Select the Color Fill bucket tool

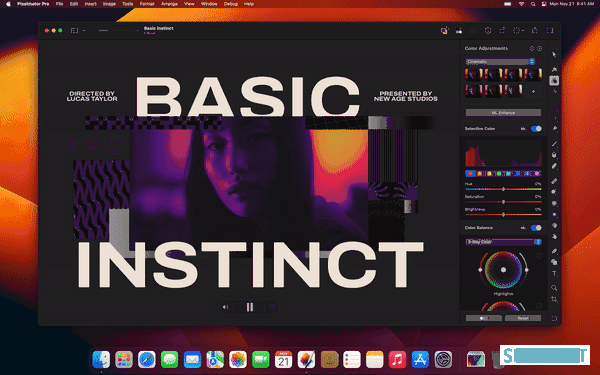(x=554, y=155)
